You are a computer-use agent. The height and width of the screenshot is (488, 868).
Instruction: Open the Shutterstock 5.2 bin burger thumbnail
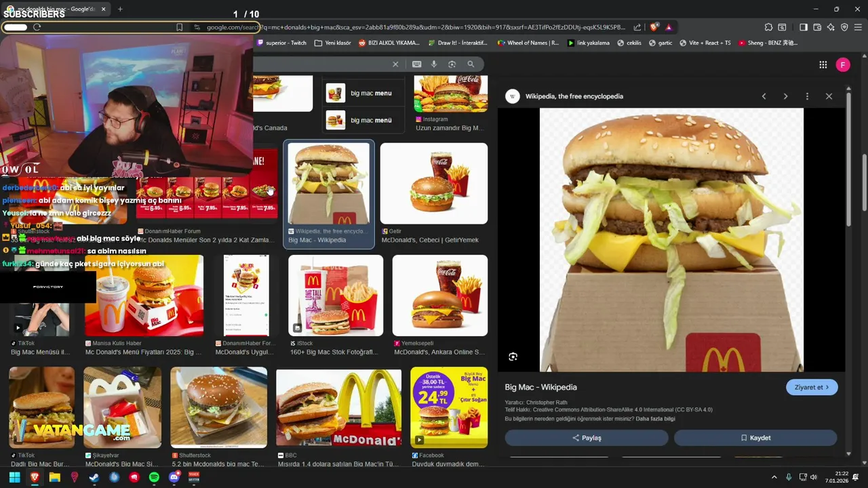[x=218, y=407]
